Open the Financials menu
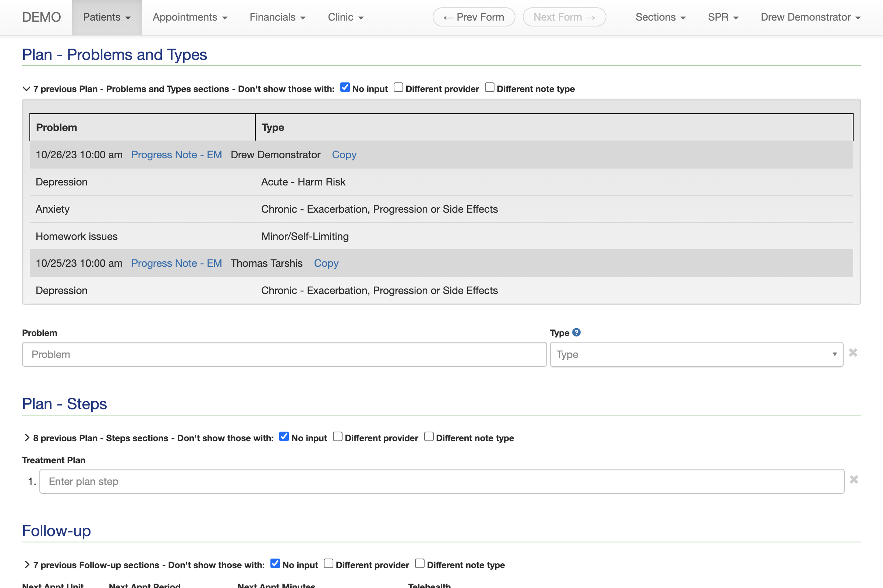The width and height of the screenshot is (883, 588). (x=277, y=17)
